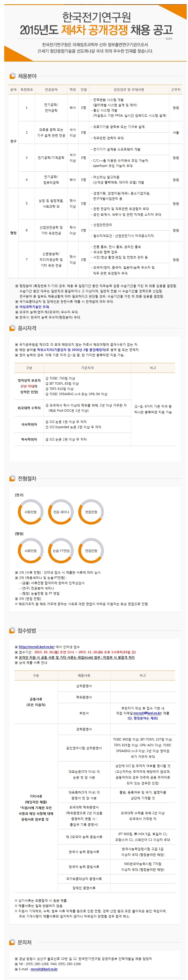Click the 서류전형 circle under [행정]
This screenshot has width=188, height=980.
(x=30, y=551)
